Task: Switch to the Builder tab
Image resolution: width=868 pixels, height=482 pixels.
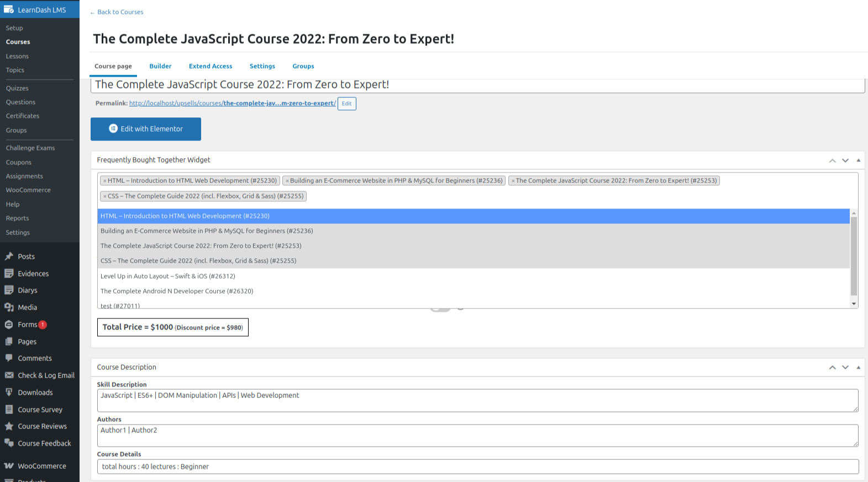Action: (160, 66)
